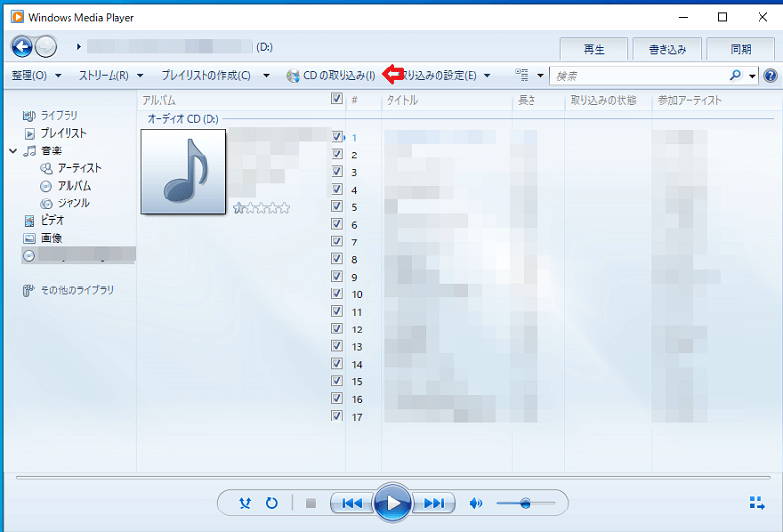Screen dimensions: 783x532
Task: Click the オーディオ CD (D:) group header
Action: [x=183, y=119]
